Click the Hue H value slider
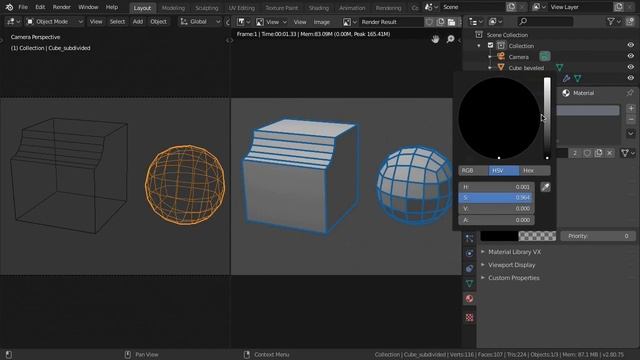This screenshot has width=640, height=360. (x=496, y=187)
